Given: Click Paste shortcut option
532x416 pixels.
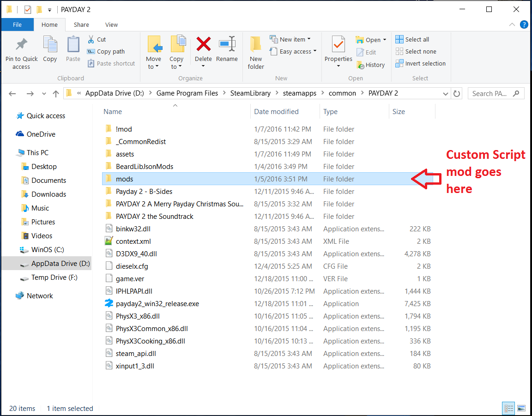Looking at the screenshot, I should click(x=111, y=63).
